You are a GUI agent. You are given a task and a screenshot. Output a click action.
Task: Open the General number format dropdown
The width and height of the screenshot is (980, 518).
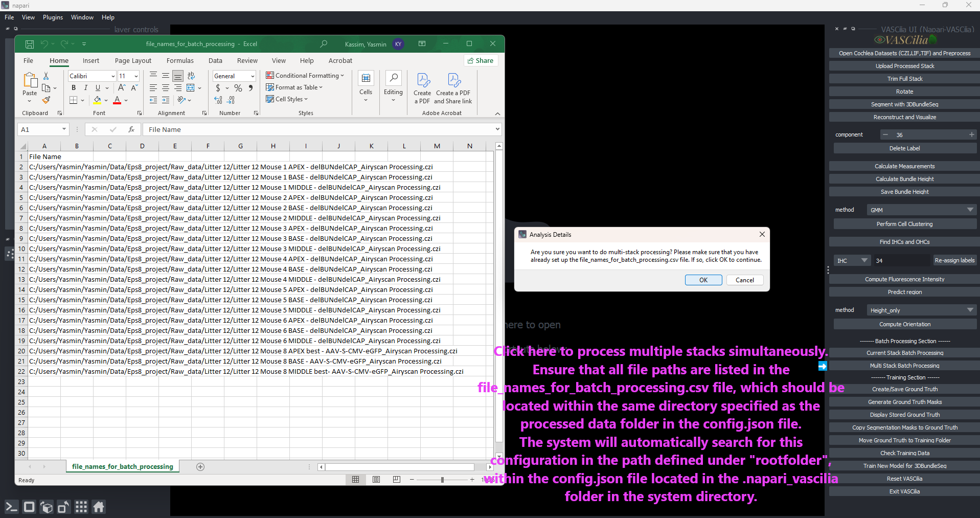tap(253, 76)
